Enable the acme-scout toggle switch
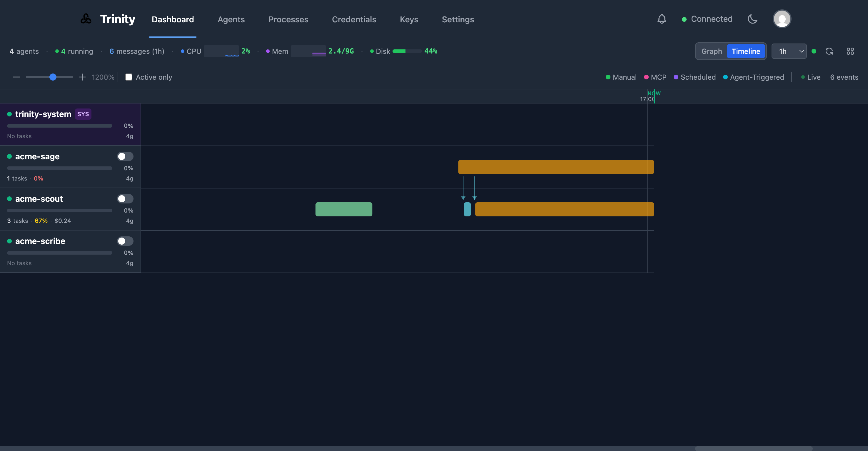This screenshot has width=868, height=451. tap(125, 199)
